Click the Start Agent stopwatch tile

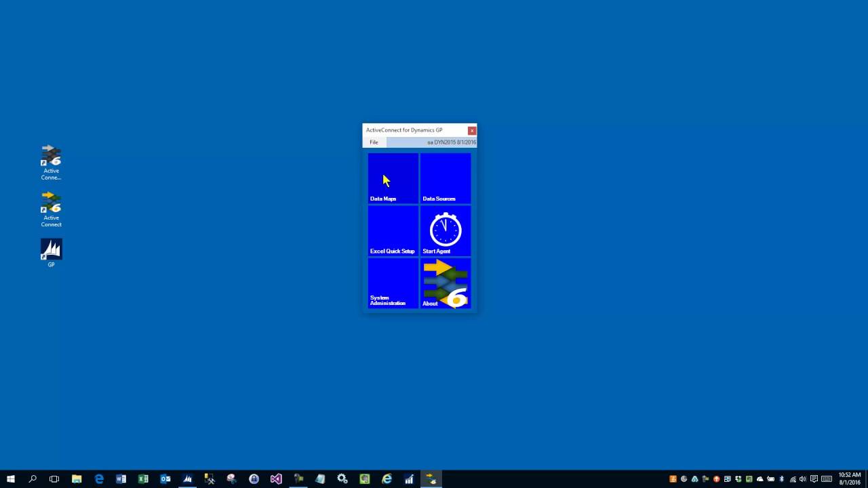point(446,230)
